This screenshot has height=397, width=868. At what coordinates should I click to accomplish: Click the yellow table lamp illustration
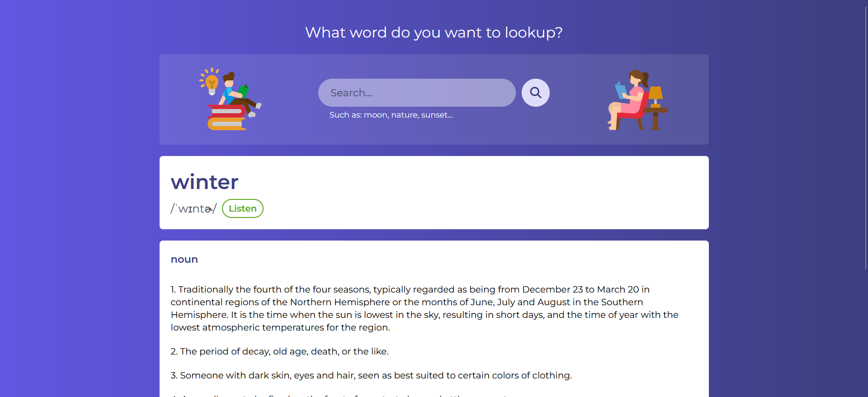coord(655,97)
